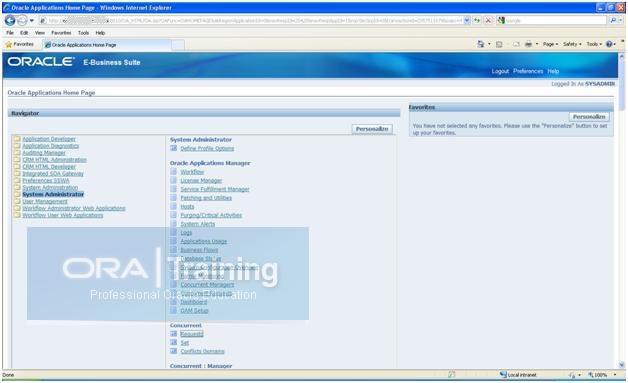628x383 pixels.
Task: Click folder icon beside Auditing Manager
Action: pyautogui.click(x=17, y=153)
